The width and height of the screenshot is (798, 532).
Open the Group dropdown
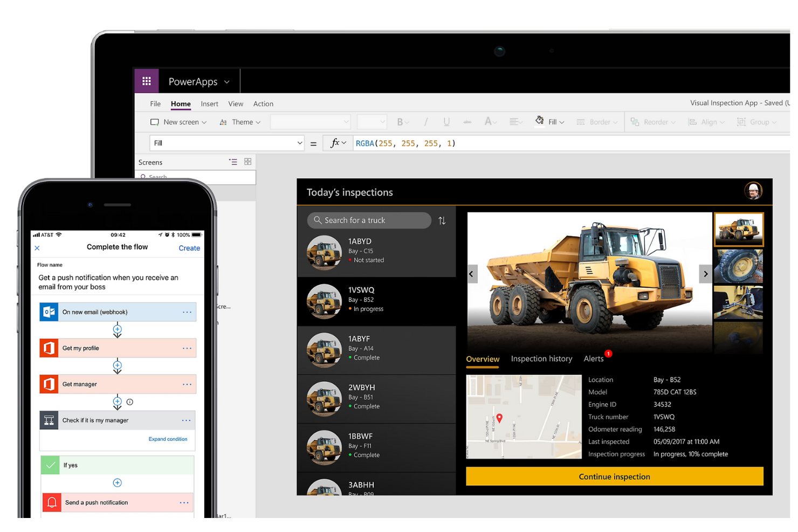coord(756,122)
